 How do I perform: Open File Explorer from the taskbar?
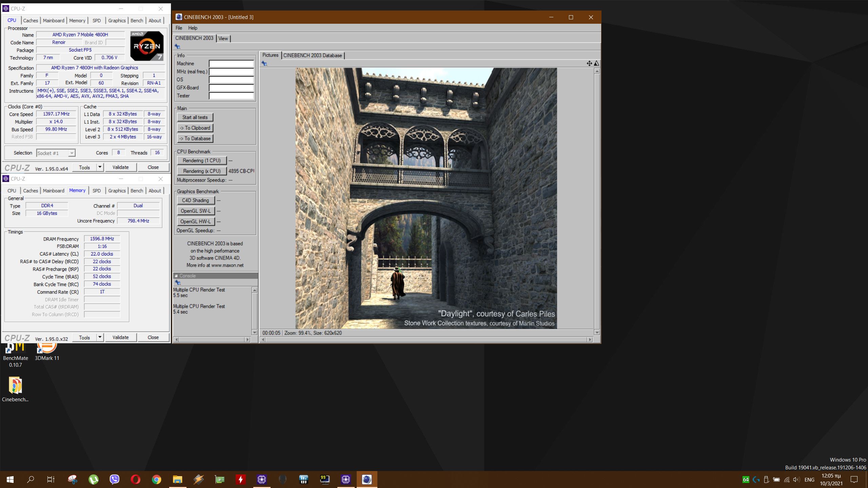pyautogui.click(x=177, y=480)
